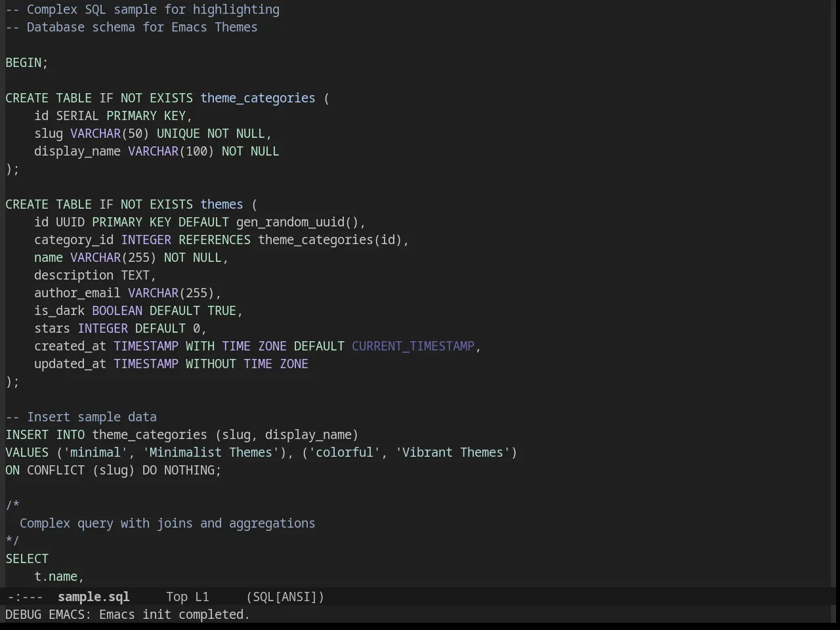Click 'ON CONFLICT (slug) DO NOTHING;' line
The image size is (840, 630).
(x=114, y=470)
